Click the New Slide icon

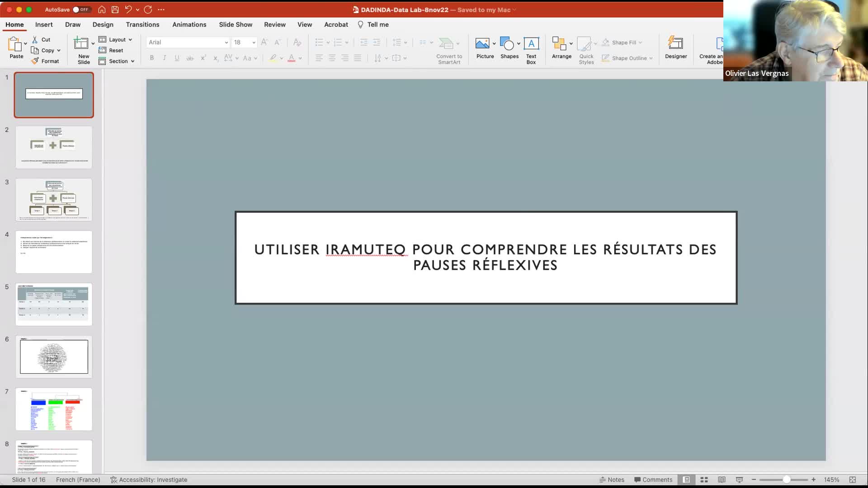click(x=81, y=44)
